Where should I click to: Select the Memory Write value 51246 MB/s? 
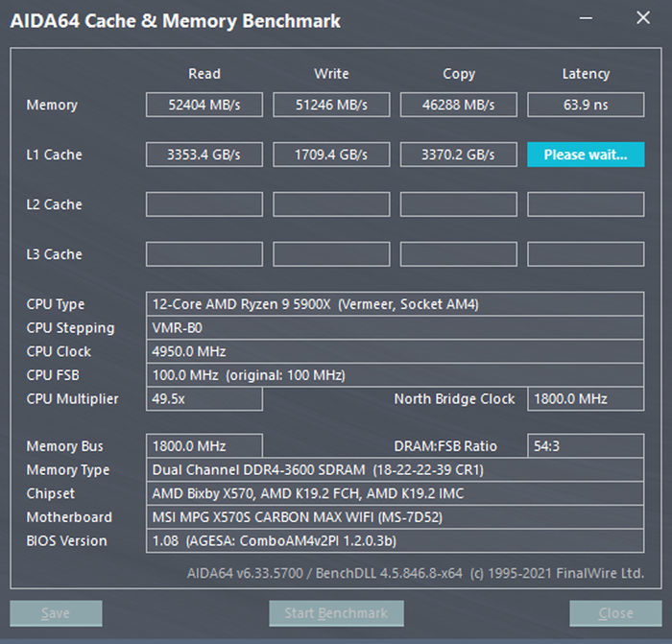pyautogui.click(x=331, y=105)
